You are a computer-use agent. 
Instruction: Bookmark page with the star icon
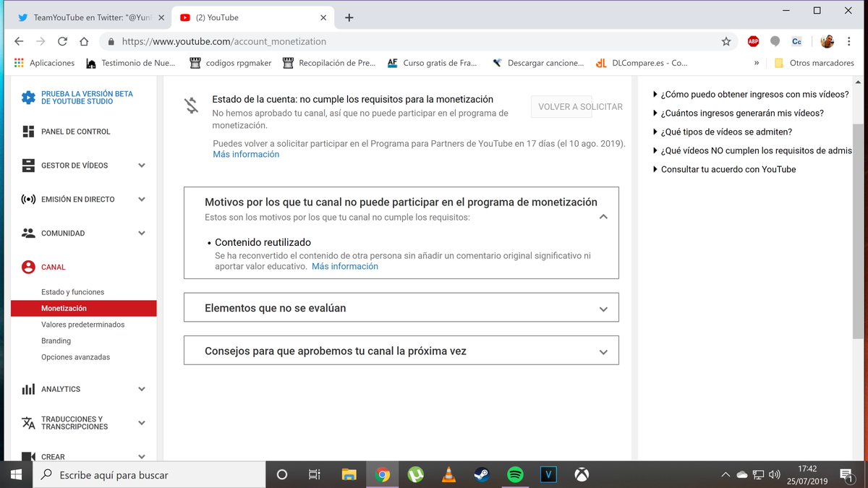(726, 42)
